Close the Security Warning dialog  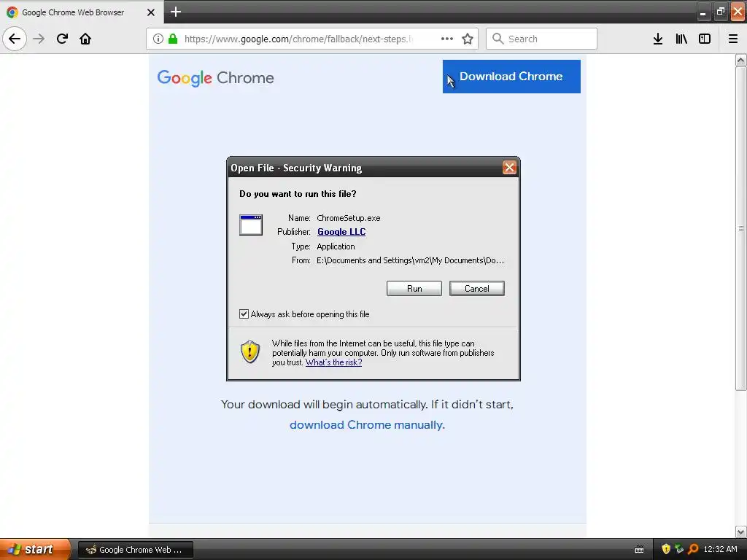pos(509,167)
